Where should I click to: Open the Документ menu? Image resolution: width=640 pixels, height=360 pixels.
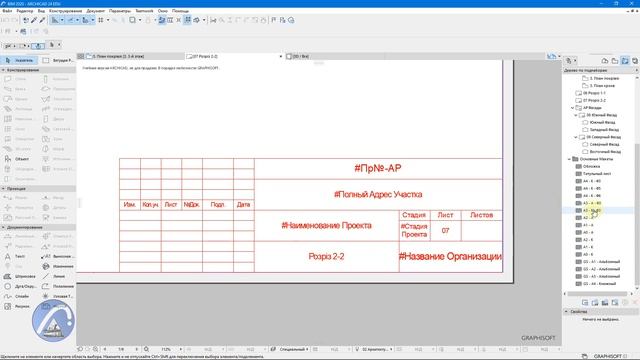96,11
